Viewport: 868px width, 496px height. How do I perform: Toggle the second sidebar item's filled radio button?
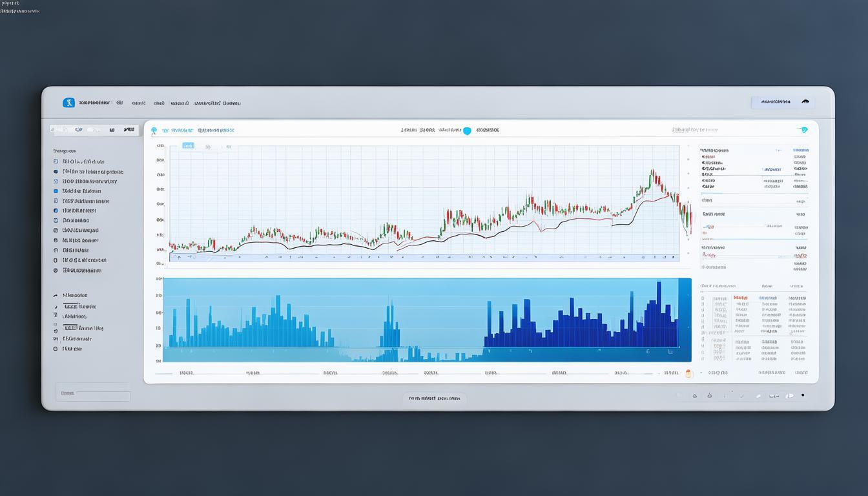pyautogui.click(x=56, y=172)
